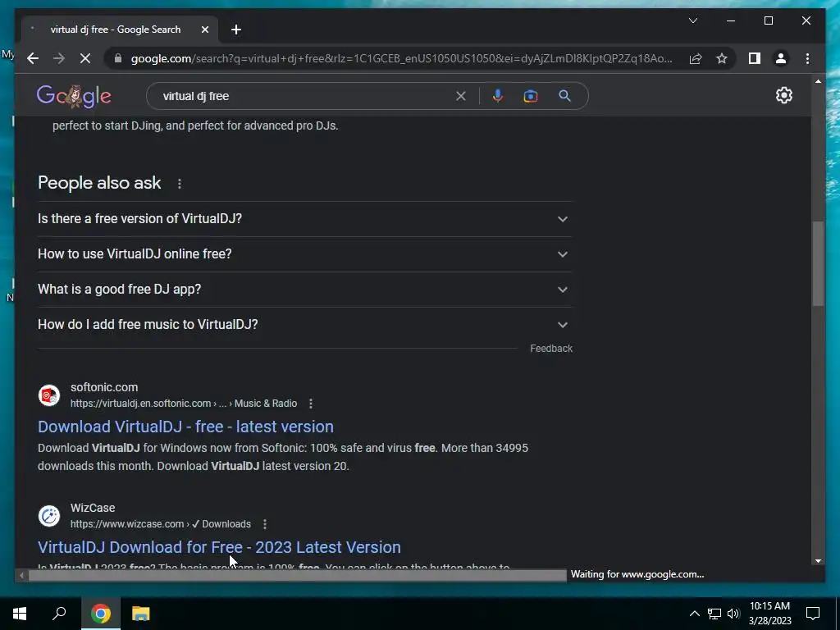The width and height of the screenshot is (840, 630).
Task: Open more options for softonic result
Action: click(311, 404)
